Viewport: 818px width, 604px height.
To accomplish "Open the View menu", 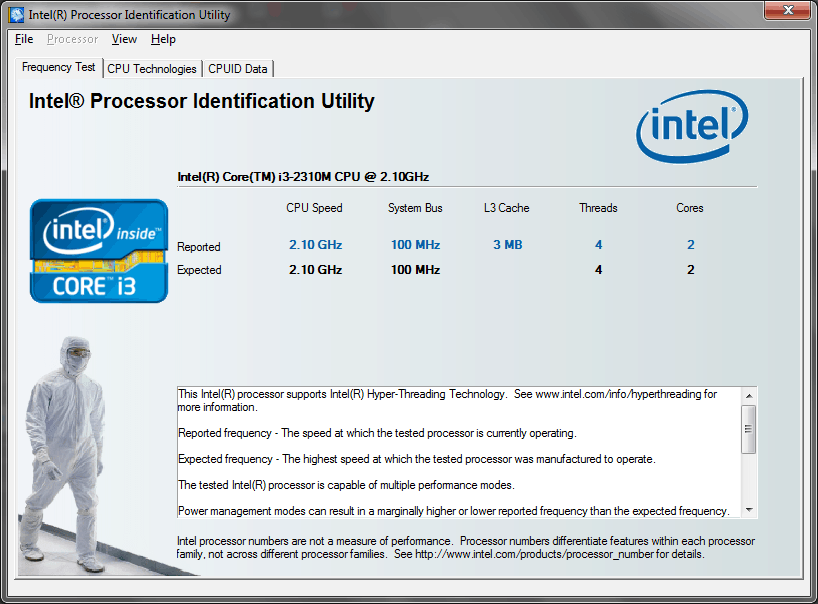I will click(124, 39).
